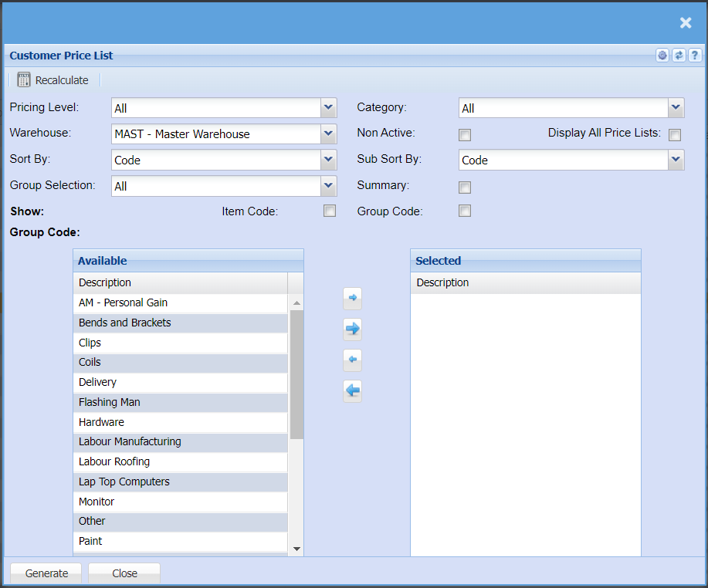This screenshot has height=588, width=708.
Task: Click the Recalculate calculator icon
Action: point(24,80)
